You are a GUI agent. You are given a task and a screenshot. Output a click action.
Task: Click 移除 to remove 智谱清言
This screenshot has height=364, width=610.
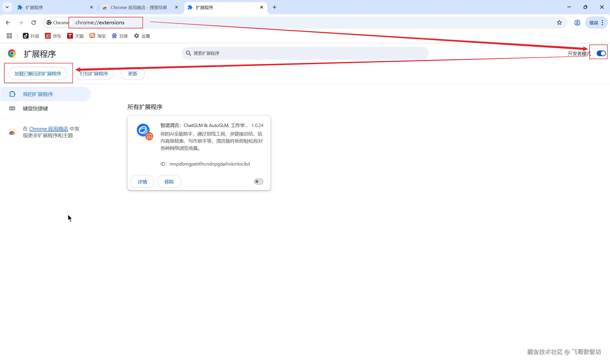click(169, 182)
